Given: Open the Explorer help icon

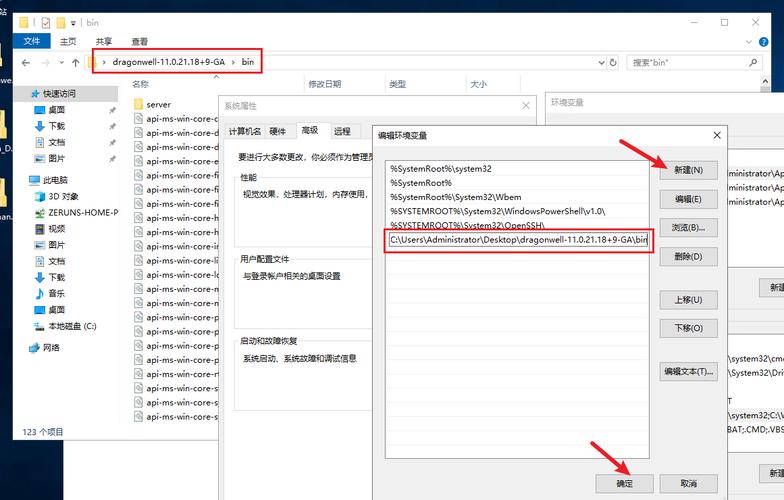Looking at the screenshot, I should pos(764,42).
